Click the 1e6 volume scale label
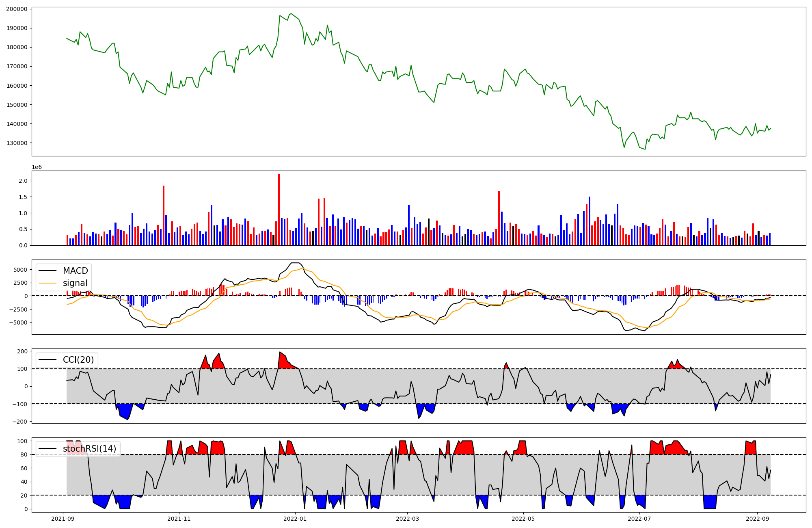The width and height of the screenshot is (812, 528). coord(37,167)
